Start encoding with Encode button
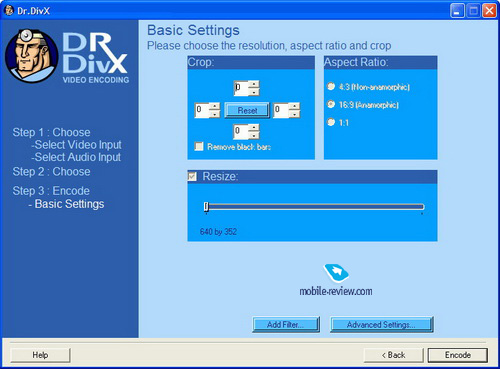This screenshot has width=500, height=369. [x=458, y=355]
